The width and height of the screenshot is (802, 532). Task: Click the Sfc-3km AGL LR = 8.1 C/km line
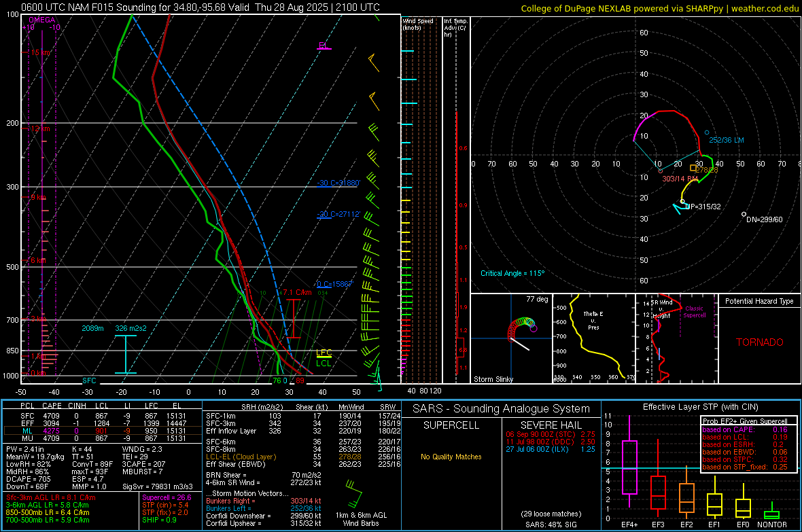[x=51, y=497]
